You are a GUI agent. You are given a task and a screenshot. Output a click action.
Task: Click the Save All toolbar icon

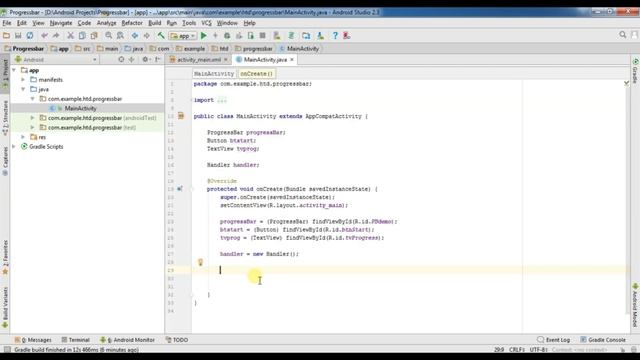pos(18,36)
